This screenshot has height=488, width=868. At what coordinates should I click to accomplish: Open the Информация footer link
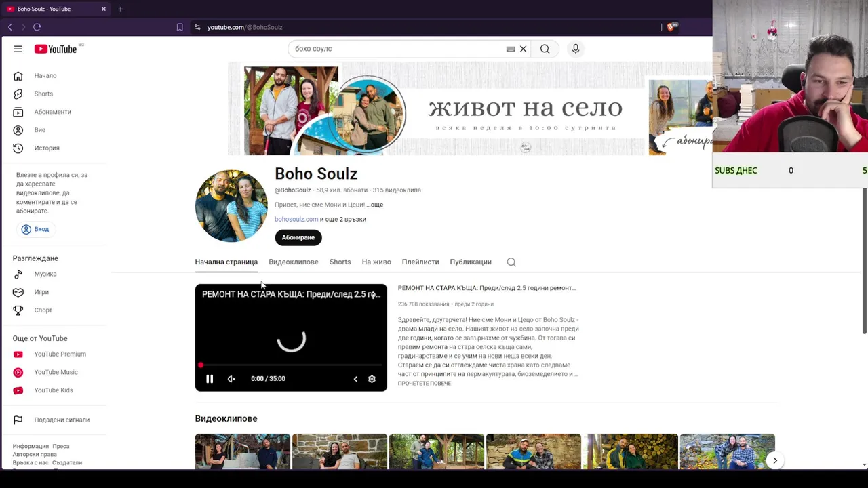[x=31, y=447]
